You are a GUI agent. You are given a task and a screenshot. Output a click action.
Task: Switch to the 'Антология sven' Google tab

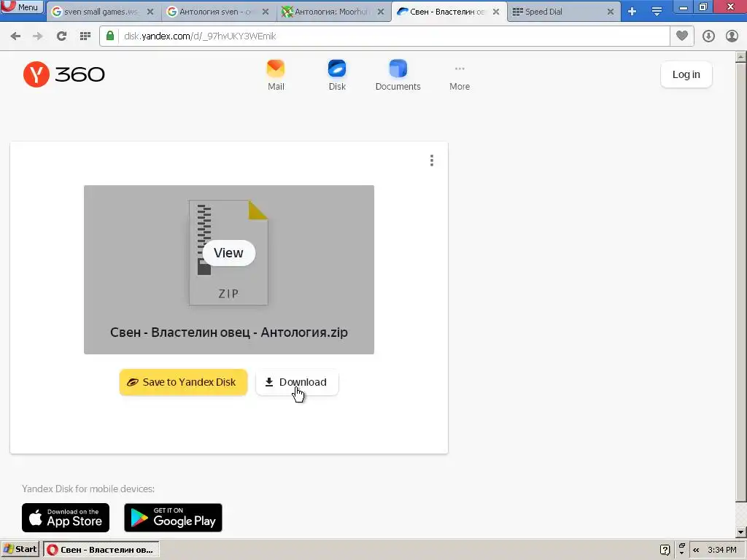pyautogui.click(x=216, y=12)
